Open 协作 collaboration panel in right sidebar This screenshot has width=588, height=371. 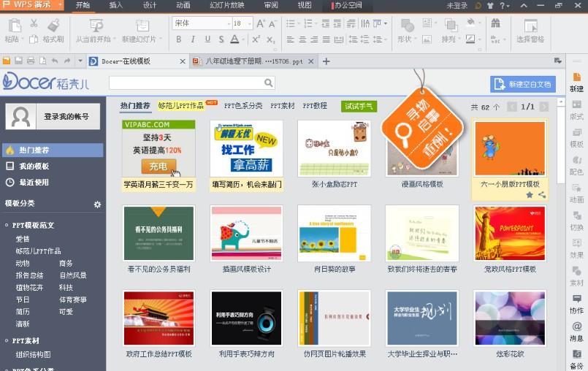[x=576, y=303]
